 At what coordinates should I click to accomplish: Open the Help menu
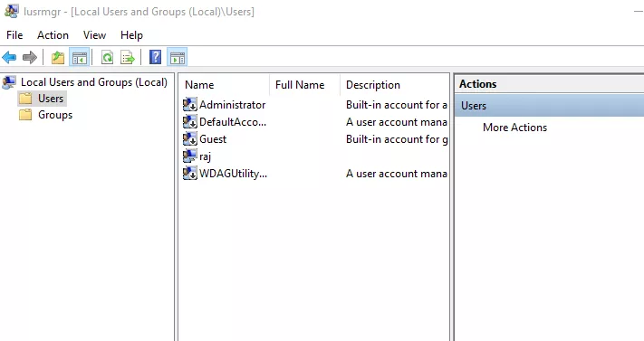132,35
